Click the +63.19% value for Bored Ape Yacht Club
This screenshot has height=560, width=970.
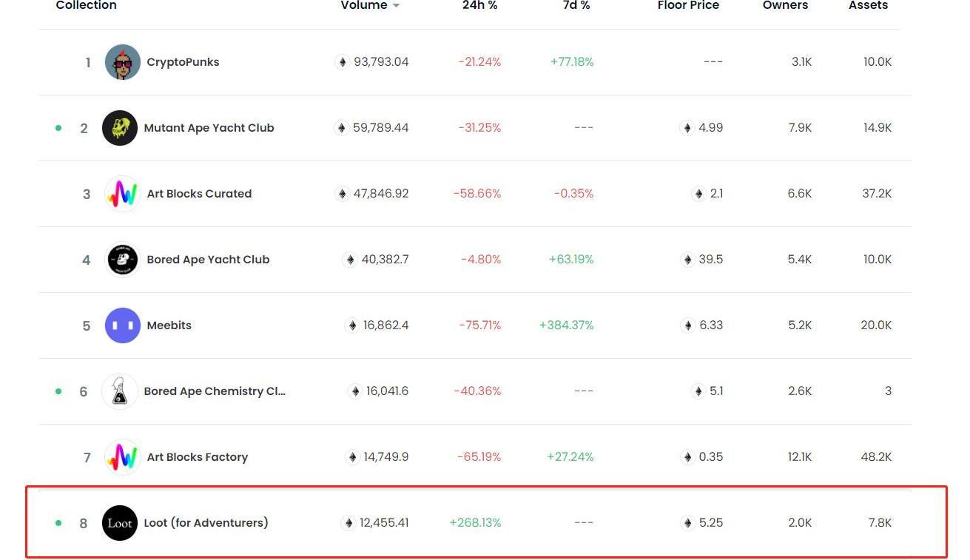(x=571, y=260)
